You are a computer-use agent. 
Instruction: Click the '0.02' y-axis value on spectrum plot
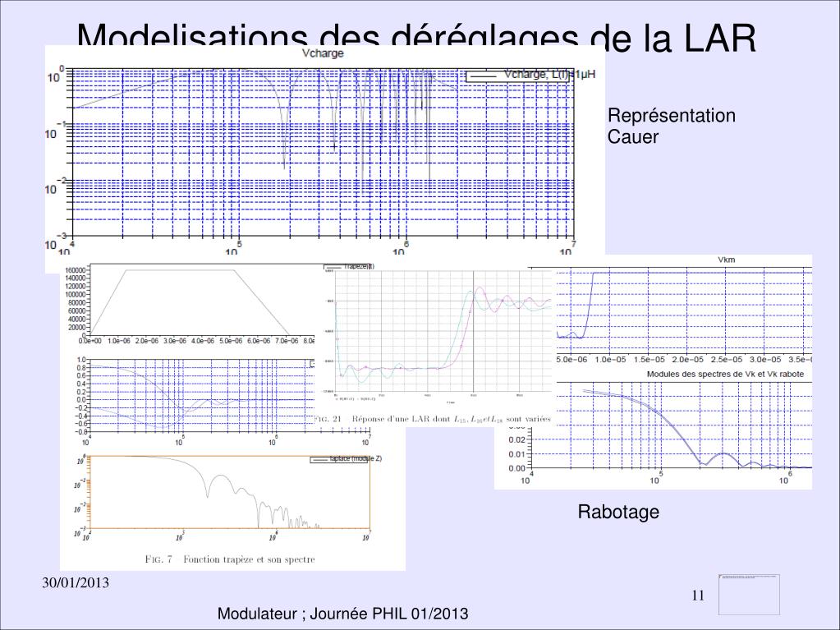(x=517, y=440)
